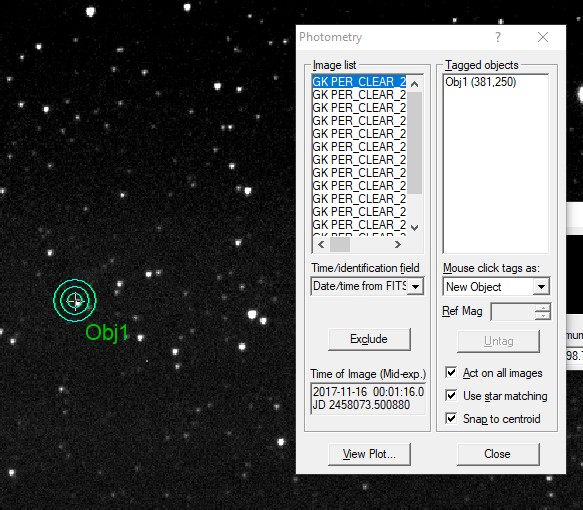Uncheck Snap to centroid
Image resolution: width=583 pixels, height=510 pixels.
[451, 419]
